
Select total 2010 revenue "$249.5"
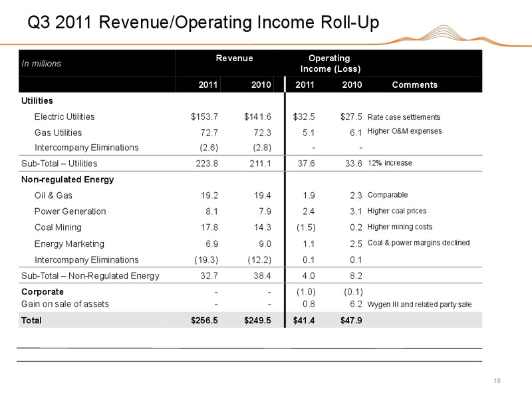tap(257, 321)
